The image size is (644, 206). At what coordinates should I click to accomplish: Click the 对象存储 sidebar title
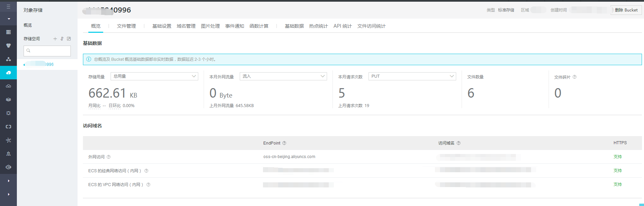33,10
